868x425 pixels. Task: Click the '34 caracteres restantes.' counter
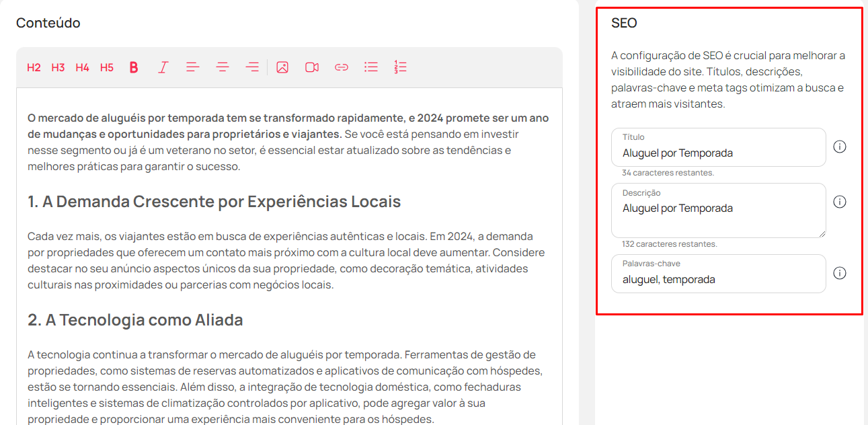click(668, 173)
